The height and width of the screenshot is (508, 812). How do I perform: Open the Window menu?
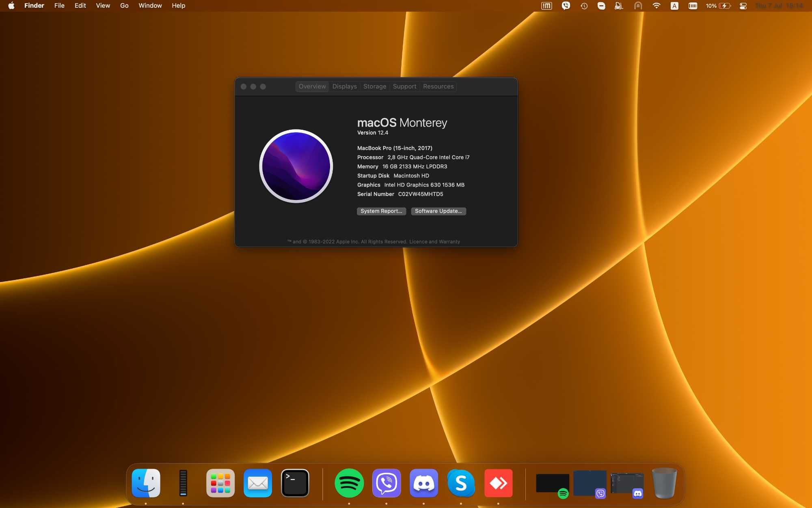tap(150, 6)
